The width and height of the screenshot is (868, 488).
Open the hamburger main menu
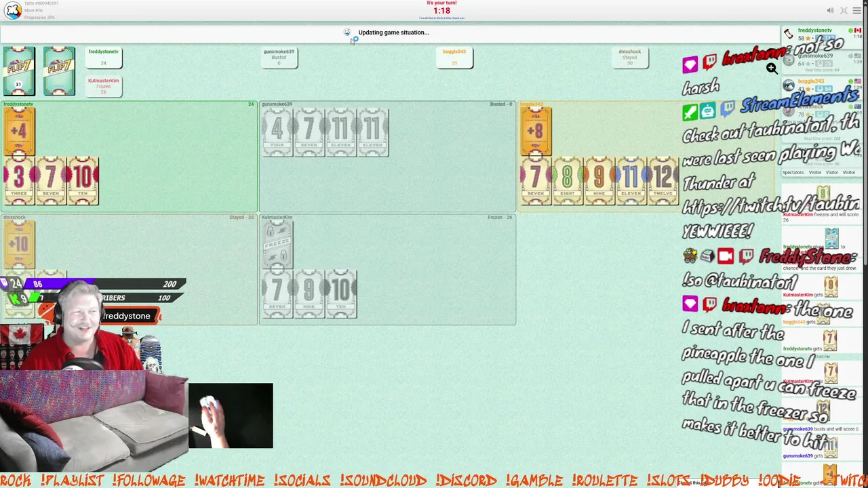(x=857, y=10)
